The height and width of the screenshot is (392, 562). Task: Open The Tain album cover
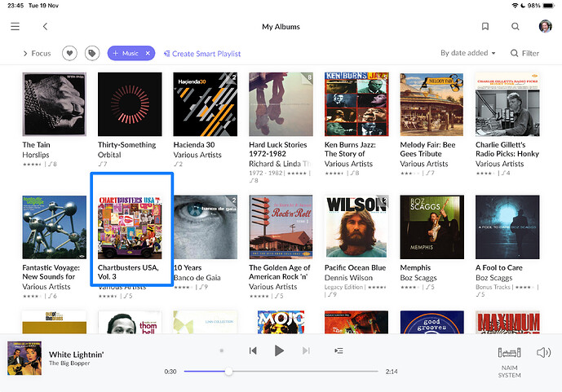[55, 104]
